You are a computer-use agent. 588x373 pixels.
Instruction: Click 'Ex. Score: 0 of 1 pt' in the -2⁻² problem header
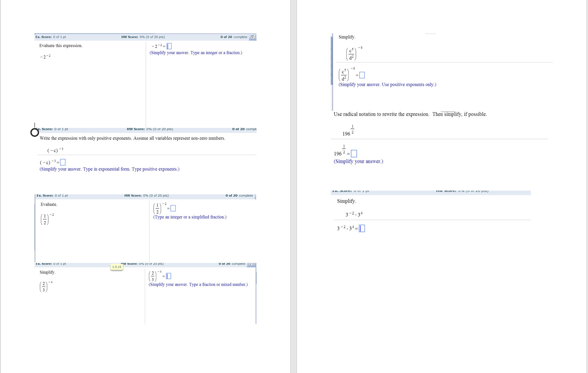tap(51, 37)
